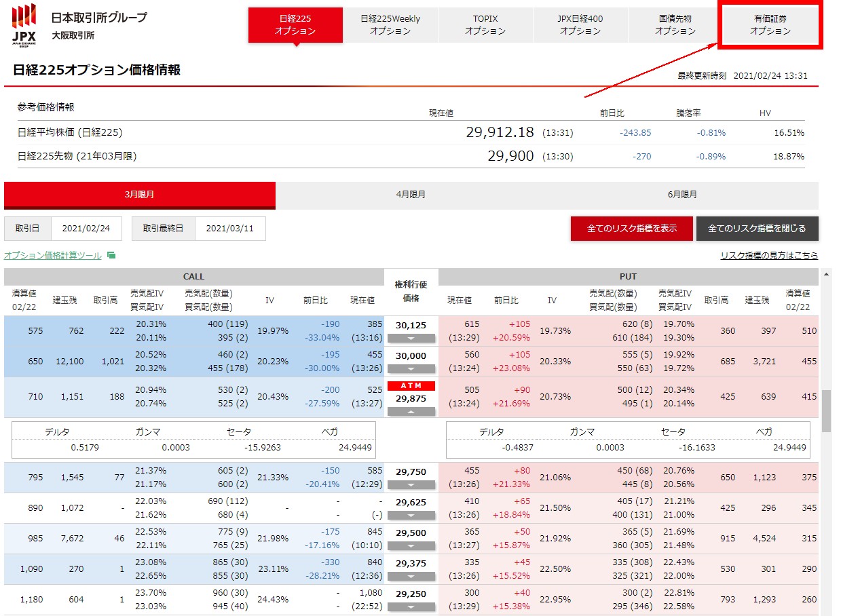This screenshot has height=616, width=841.
Task: Open the 国債先物オプション tab
Action: (675, 25)
